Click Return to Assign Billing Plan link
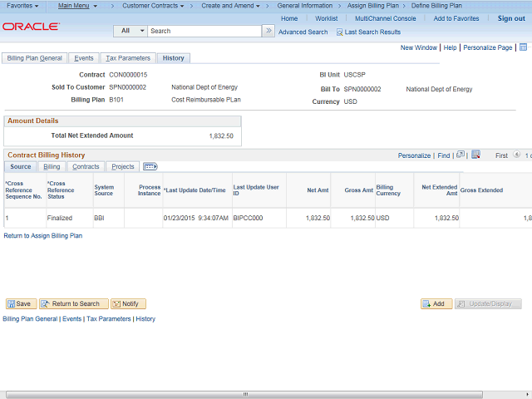532x399 pixels. [43, 235]
